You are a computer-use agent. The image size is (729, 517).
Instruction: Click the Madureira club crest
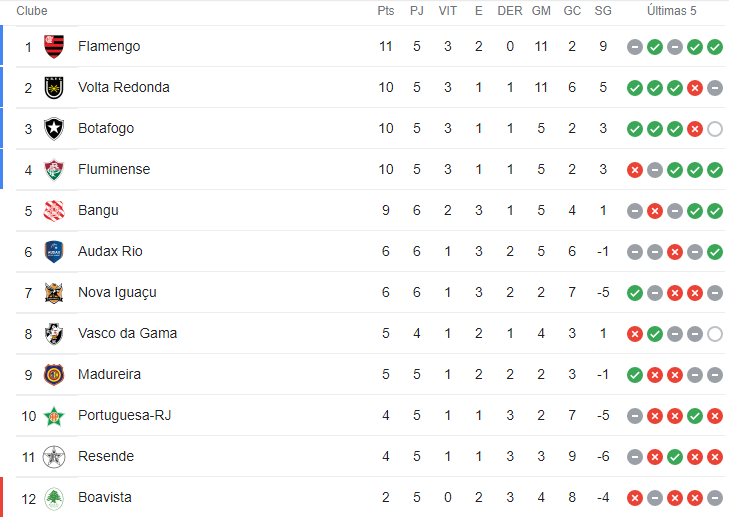(54, 374)
